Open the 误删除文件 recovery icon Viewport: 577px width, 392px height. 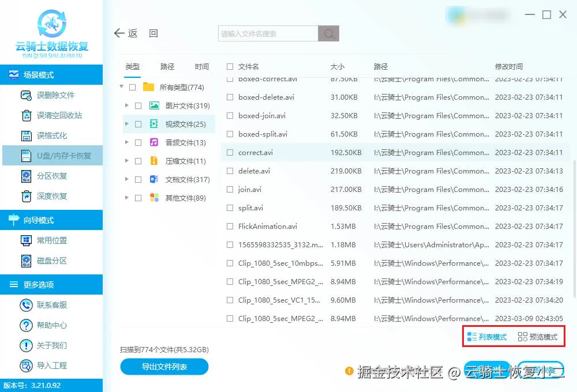pos(26,95)
